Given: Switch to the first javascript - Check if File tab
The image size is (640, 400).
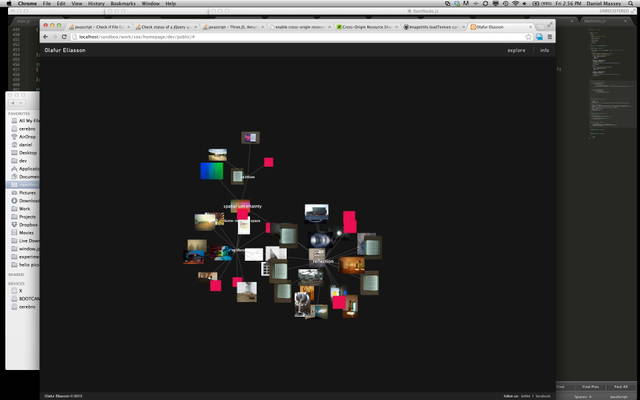Looking at the screenshot, I should [x=99, y=27].
